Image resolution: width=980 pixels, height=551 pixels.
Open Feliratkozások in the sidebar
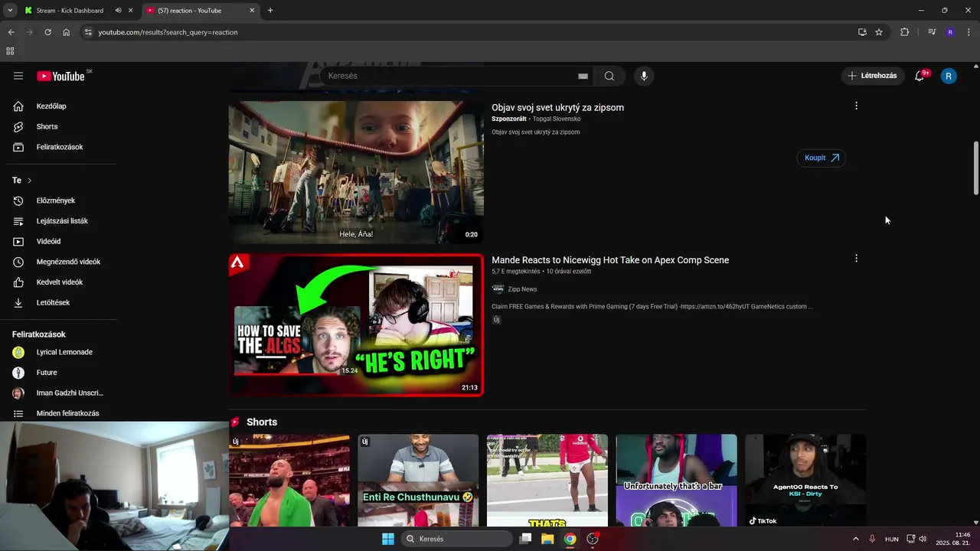coord(61,147)
